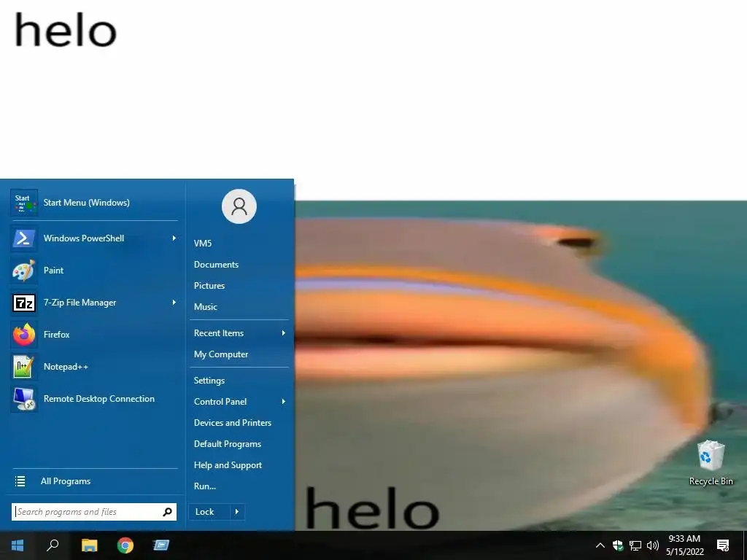747x560 pixels.
Task: Open the Paint palette icon
Action: (24, 271)
